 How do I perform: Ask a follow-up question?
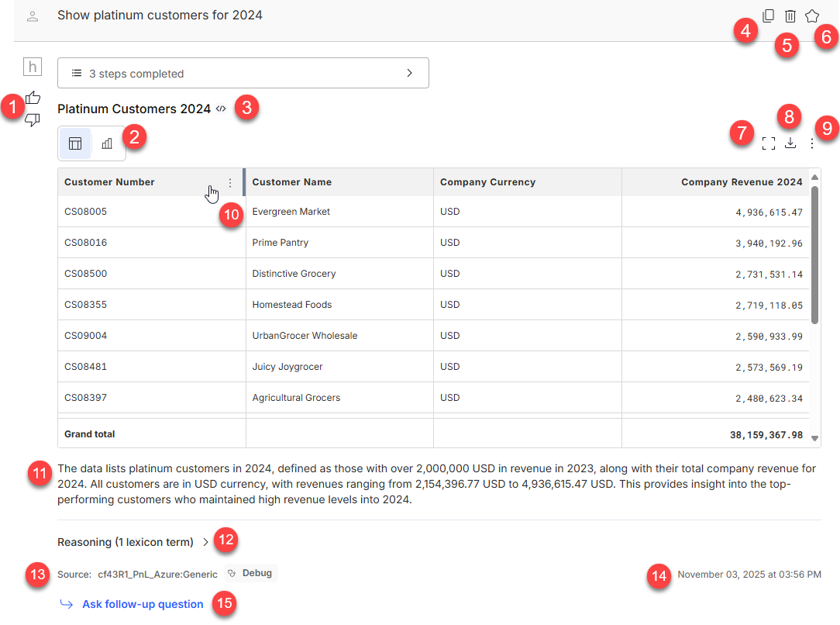(x=142, y=604)
